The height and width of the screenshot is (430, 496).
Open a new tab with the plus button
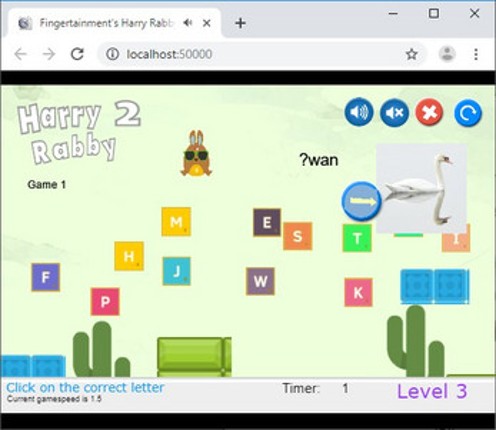(x=240, y=23)
